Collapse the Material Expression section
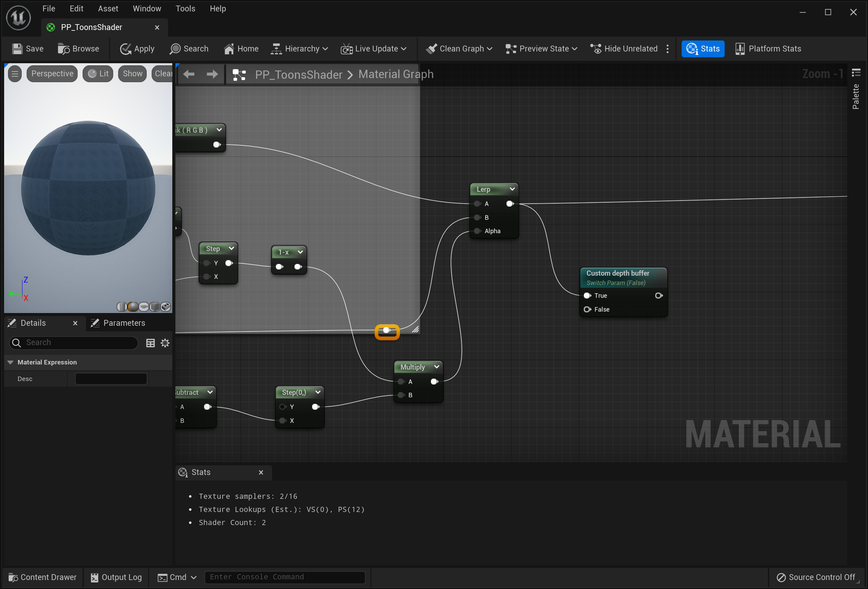This screenshot has height=589, width=868. [10, 362]
